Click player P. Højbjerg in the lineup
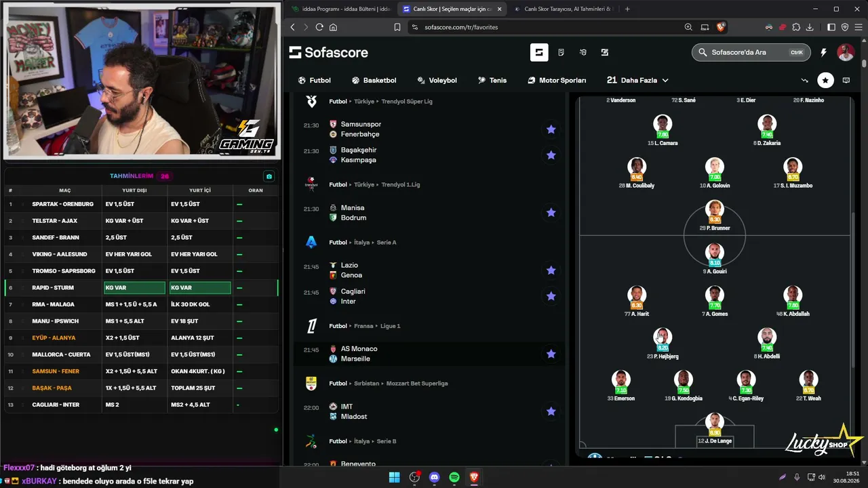 pyautogui.click(x=663, y=343)
